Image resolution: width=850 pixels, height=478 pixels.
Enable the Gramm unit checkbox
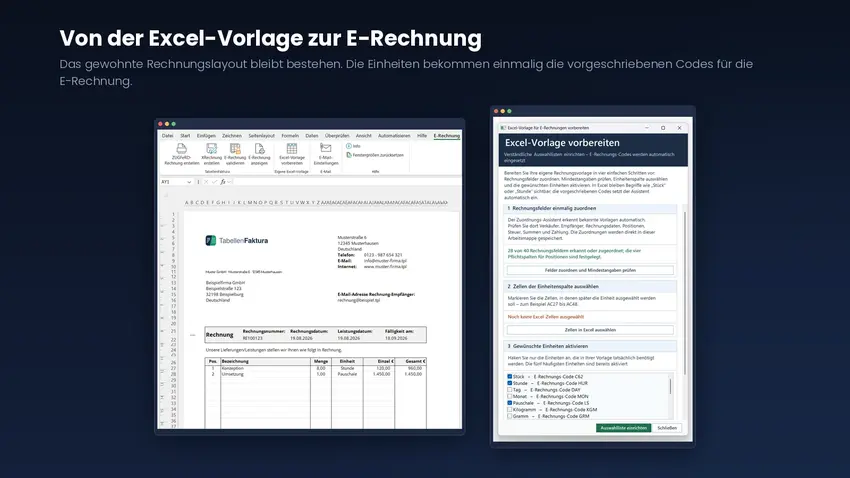pyautogui.click(x=510, y=416)
